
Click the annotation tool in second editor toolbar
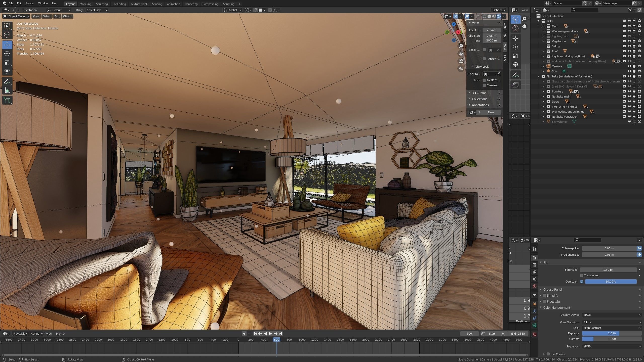[x=515, y=75]
